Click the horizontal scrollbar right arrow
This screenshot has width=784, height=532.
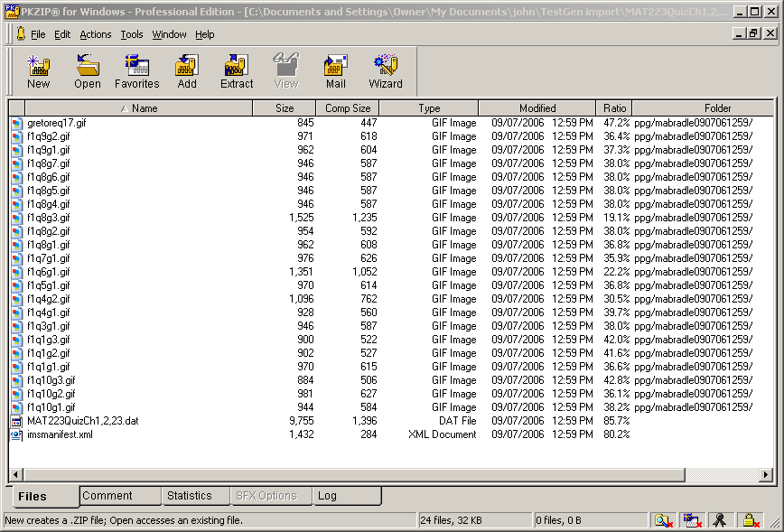click(766, 474)
